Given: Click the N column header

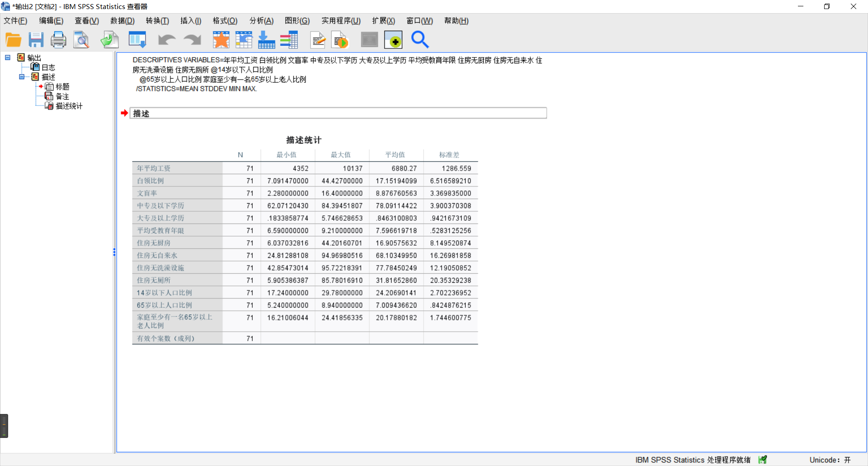Looking at the screenshot, I should click(x=241, y=155).
